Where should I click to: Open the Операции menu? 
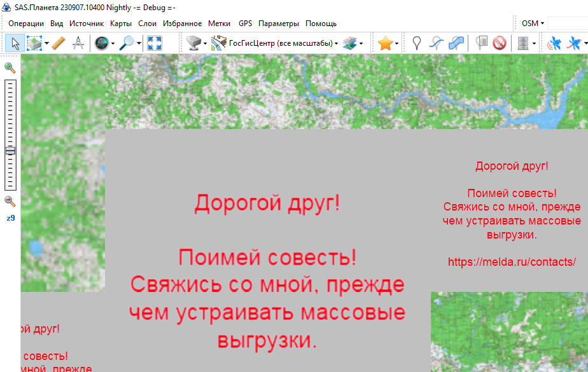coord(26,24)
